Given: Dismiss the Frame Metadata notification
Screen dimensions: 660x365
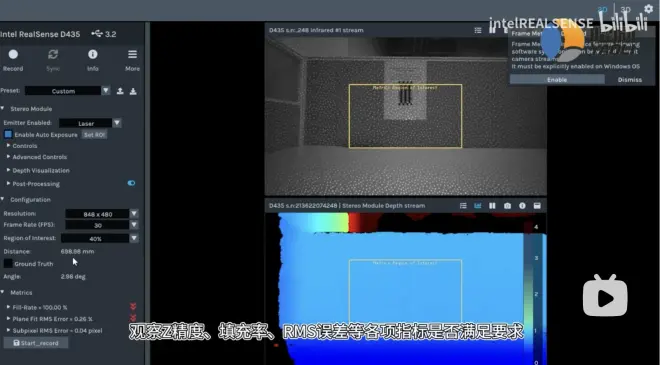Looking at the screenshot, I should (x=630, y=80).
